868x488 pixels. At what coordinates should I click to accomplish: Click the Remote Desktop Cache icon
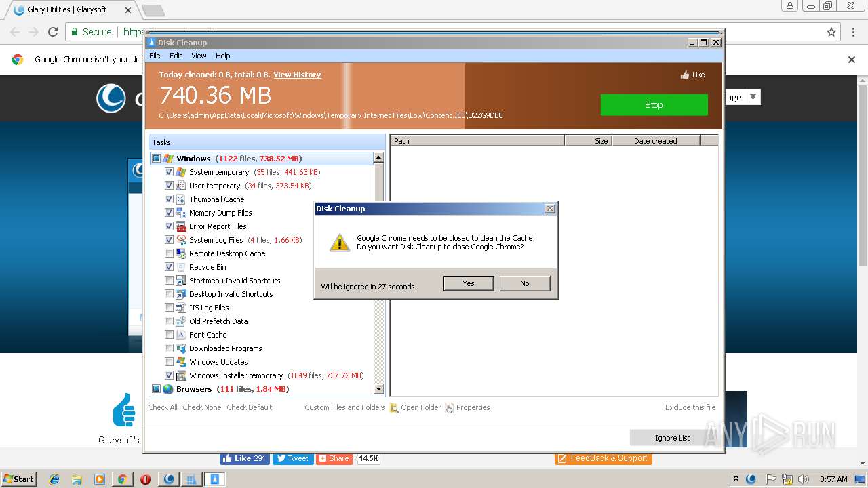pyautogui.click(x=181, y=253)
